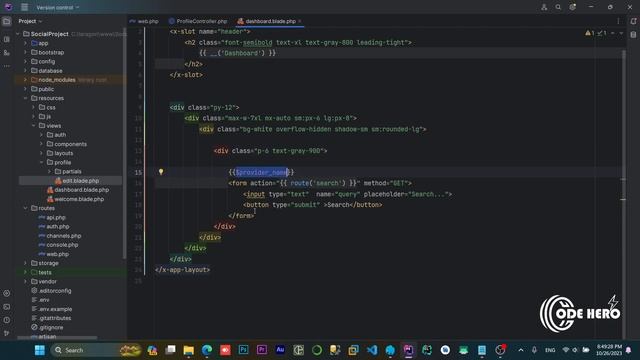Image resolution: width=640 pixels, height=360 pixels.
Task: Select the dashboard.blade.php editor tab
Action: (267, 21)
